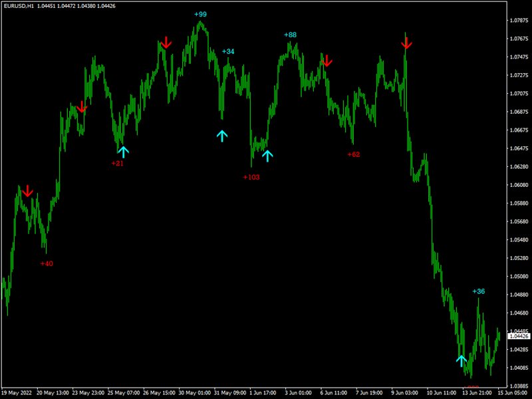Screen dimensions: 532x399
Task: Click the 1.06475 price scale label
Action: tap(519, 148)
